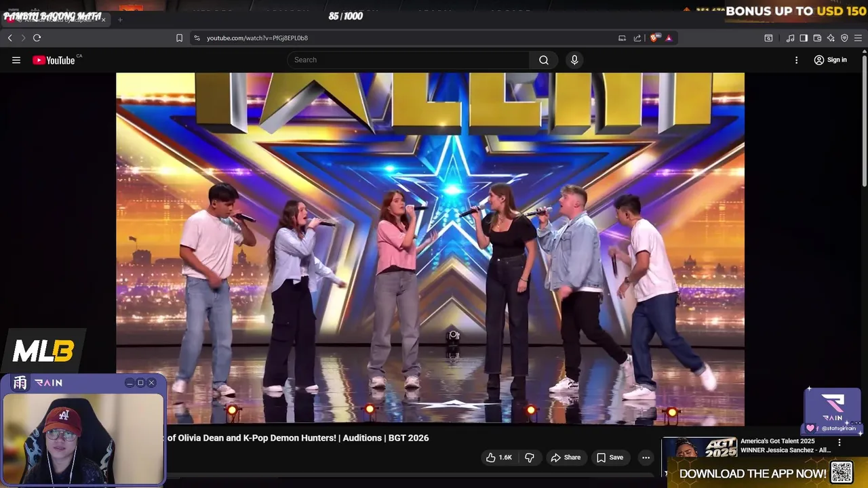This screenshot has height=488, width=868.
Task: Open more actions ellipsis below video
Action: pyautogui.click(x=646, y=457)
